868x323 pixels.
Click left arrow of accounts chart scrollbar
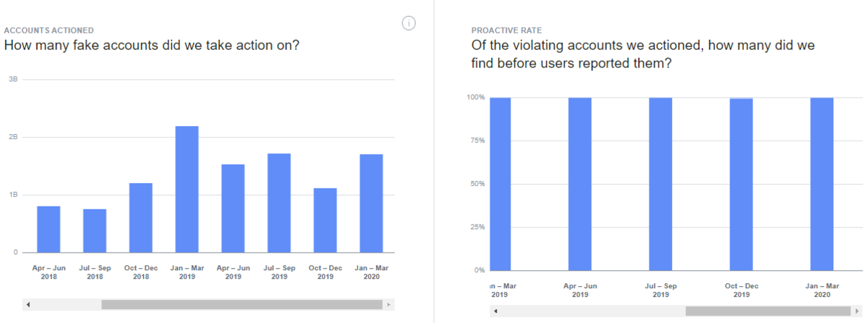(x=28, y=305)
